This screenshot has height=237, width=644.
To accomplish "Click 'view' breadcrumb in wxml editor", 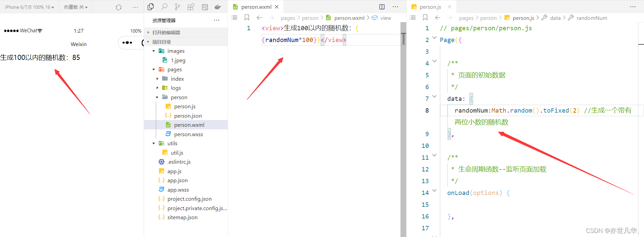I will click(x=386, y=18).
